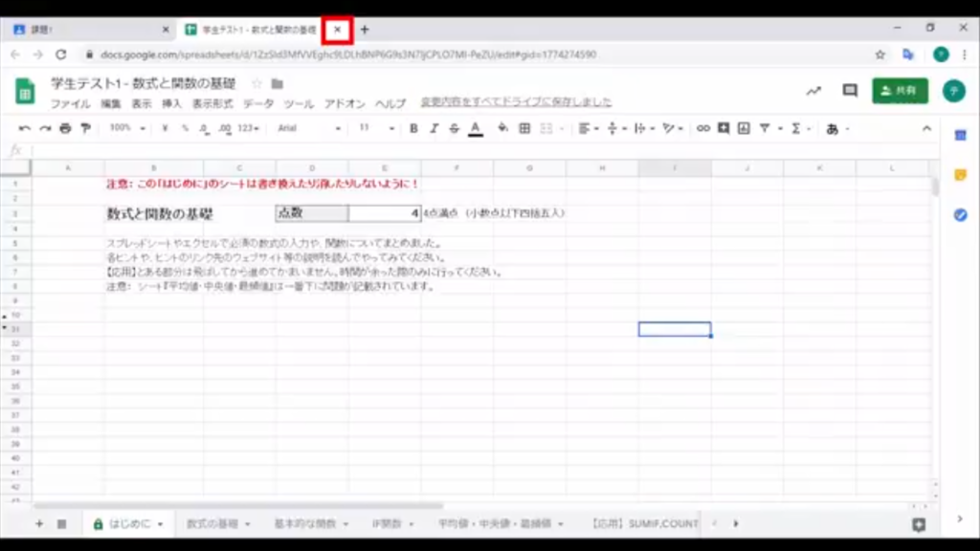Show the all-sheets list icon
Screen dimensions: 980x551
point(62,523)
